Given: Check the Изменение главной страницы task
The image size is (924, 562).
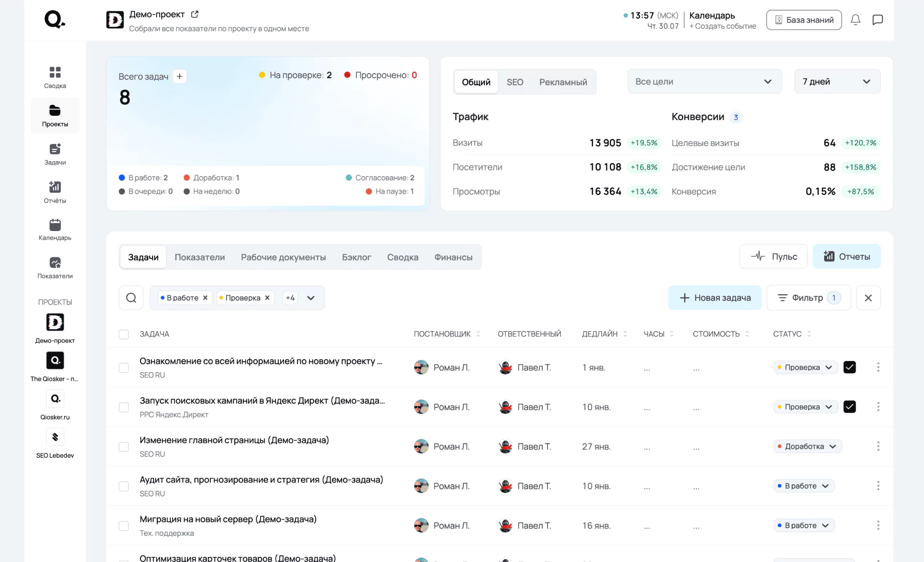Looking at the screenshot, I should pos(124,447).
